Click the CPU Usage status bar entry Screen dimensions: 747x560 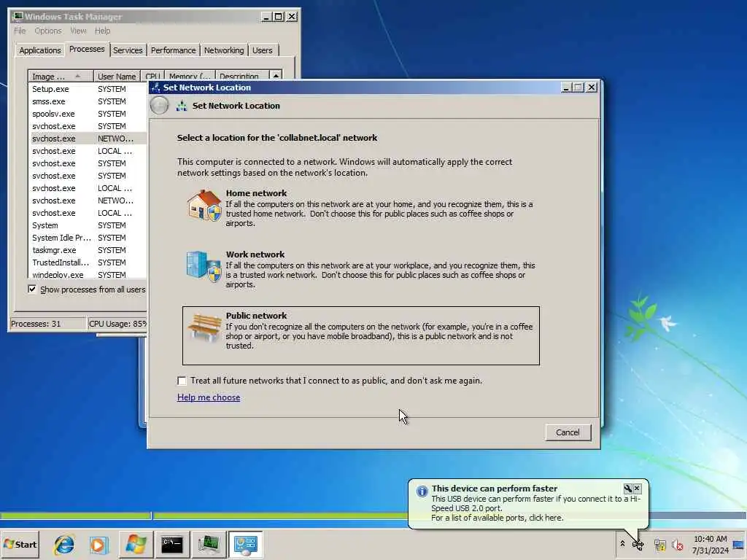click(117, 324)
